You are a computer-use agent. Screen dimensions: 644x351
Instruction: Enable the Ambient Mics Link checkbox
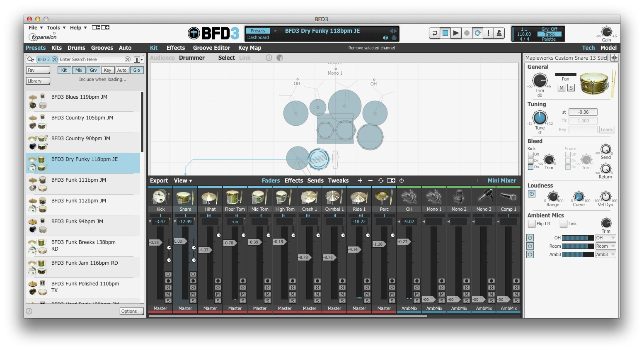[x=564, y=224]
